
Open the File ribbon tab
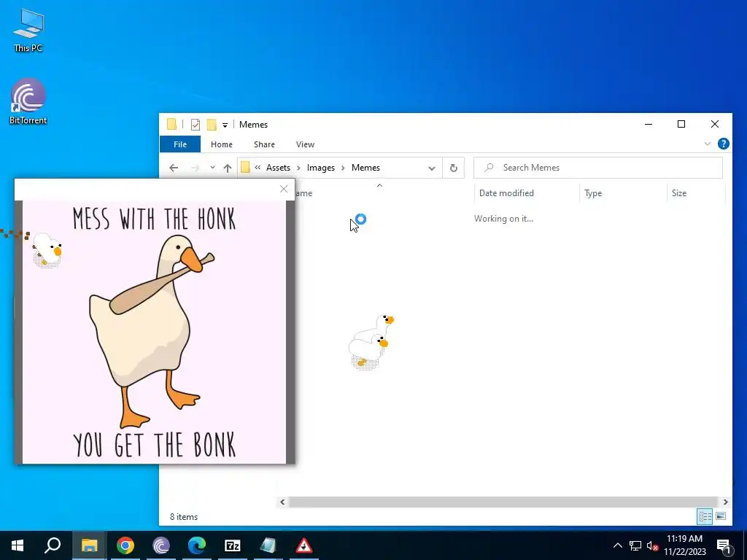click(180, 144)
